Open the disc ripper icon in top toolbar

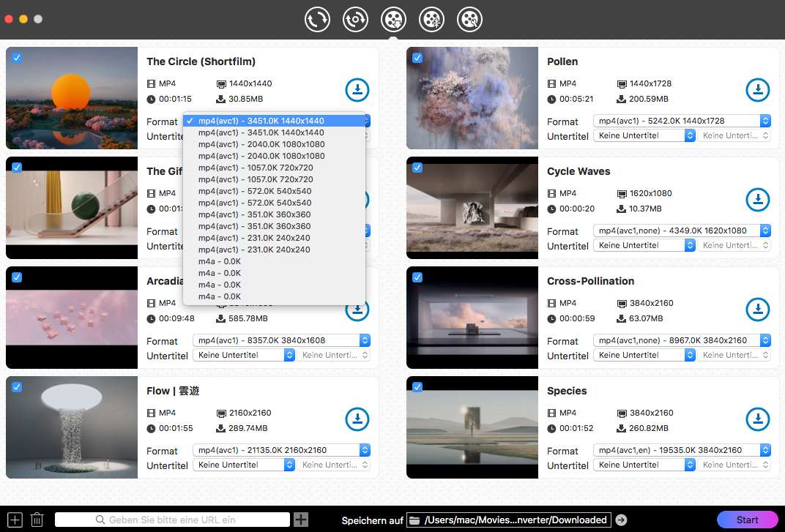[x=355, y=20]
